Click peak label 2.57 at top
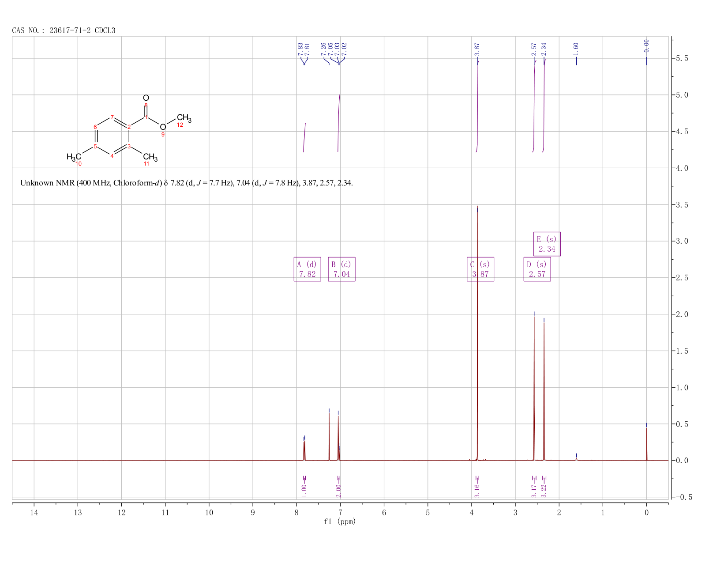 534,49
